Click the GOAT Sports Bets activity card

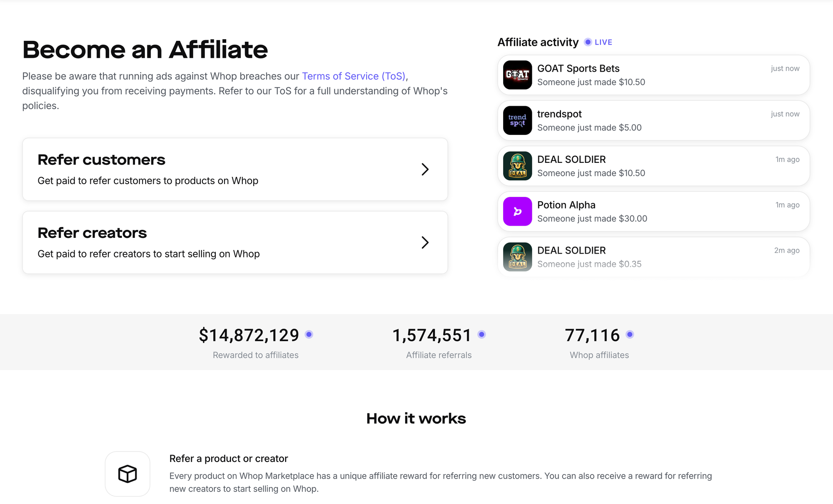pyautogui.click(x=652, y=75)
